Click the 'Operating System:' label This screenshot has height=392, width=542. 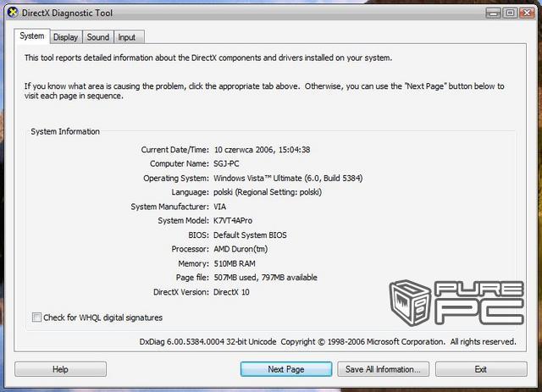[176, 178]
